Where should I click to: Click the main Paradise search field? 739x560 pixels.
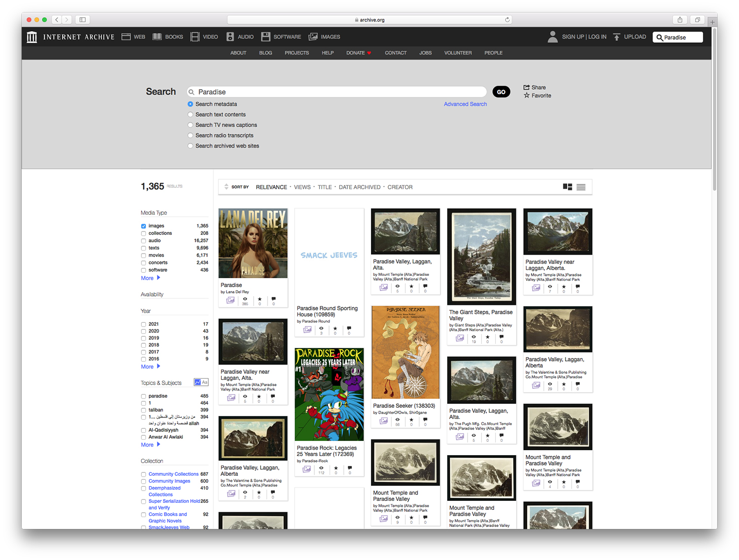pos(337,92)
